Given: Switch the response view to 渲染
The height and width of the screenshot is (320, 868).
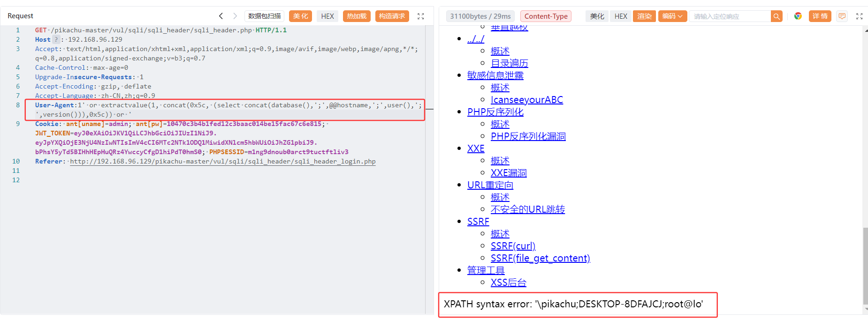Looking at the screenshot, I should [x=644, y=16].
